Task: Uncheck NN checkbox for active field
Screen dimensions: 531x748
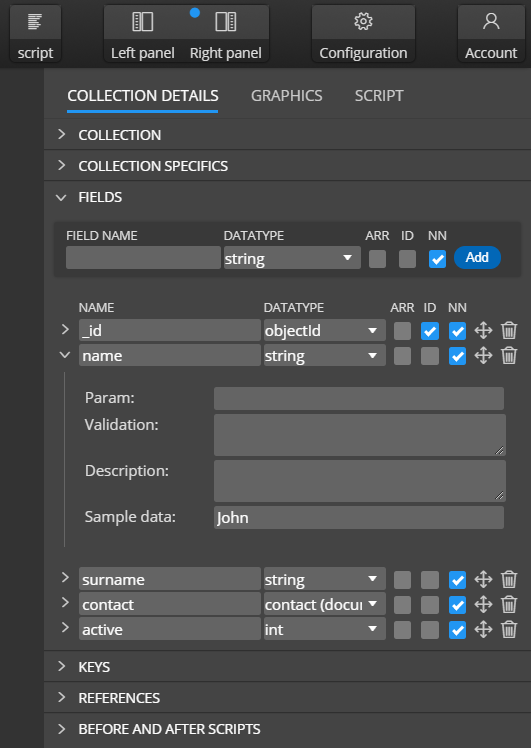Action: [458, 630]
